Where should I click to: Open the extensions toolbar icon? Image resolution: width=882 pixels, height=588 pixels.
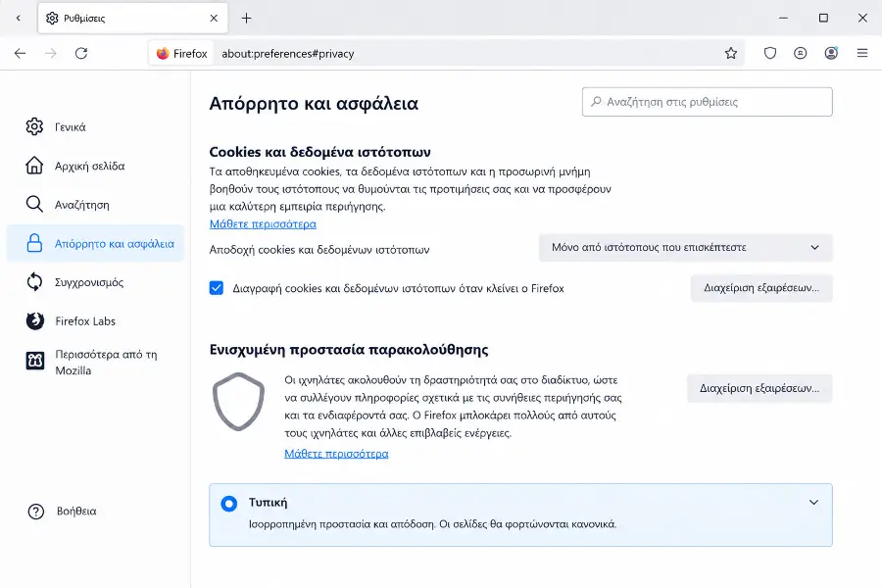click(x=801, y=54)
